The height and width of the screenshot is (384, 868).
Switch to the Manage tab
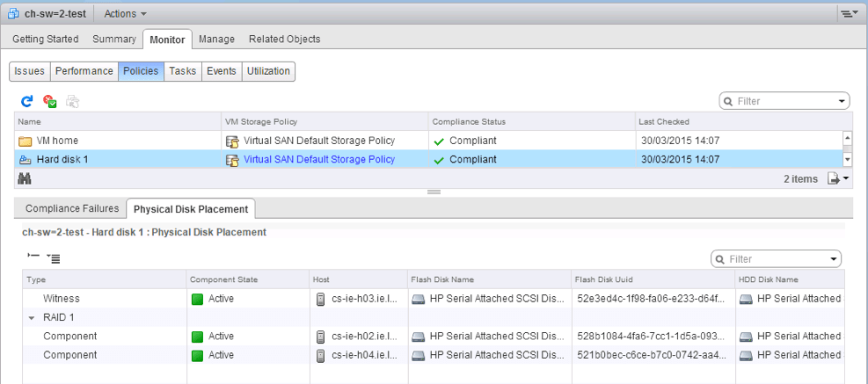(216, 39)
